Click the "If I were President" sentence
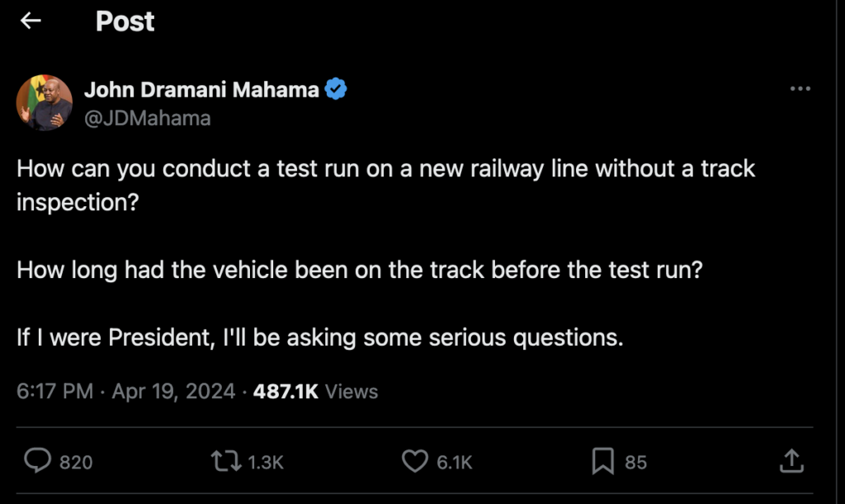Image resolution: width=845 pixels, height=504 pixels. tap(319, 337)
